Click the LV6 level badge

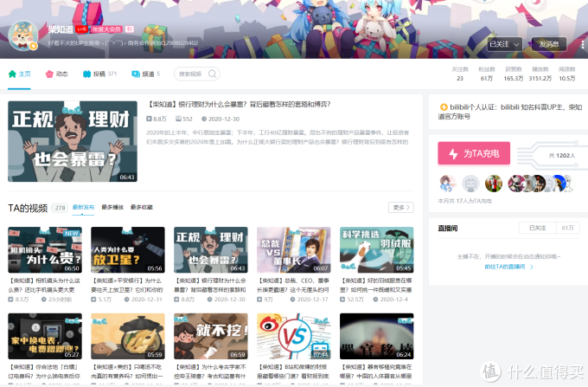pyautogui.click(x=81, y=29)
